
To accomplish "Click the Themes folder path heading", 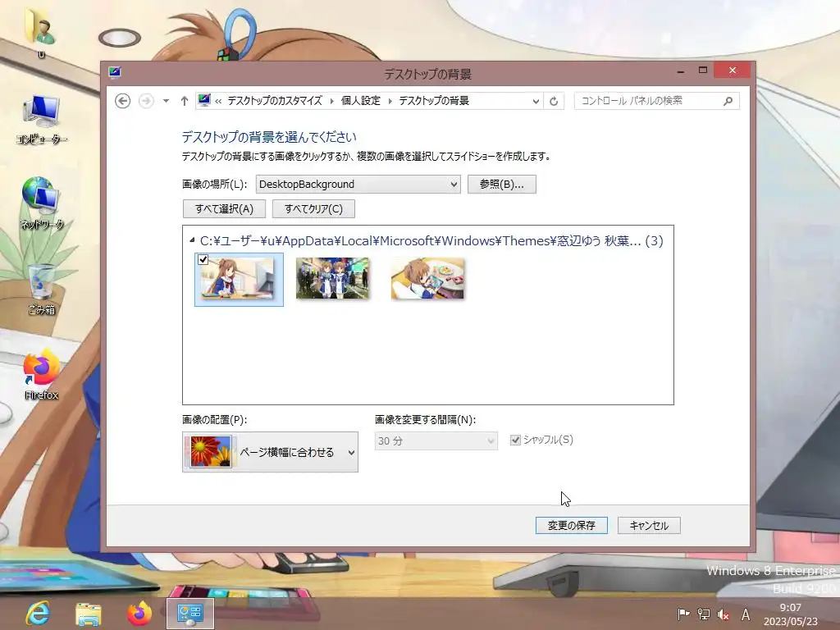I will [431, 241].
